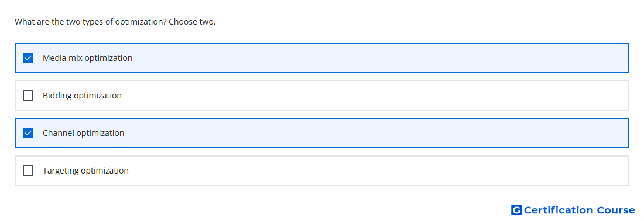Click the white checkmark beside Channel optimization
Screen dimensions: 644x221
click(x=28, y=133)
